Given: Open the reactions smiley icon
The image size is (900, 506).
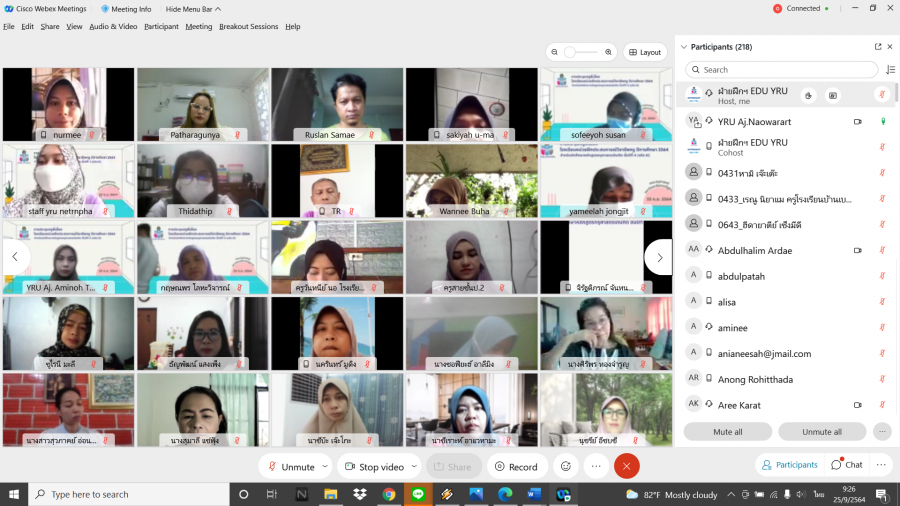Looking at the screenshot, I should [565, 466].
